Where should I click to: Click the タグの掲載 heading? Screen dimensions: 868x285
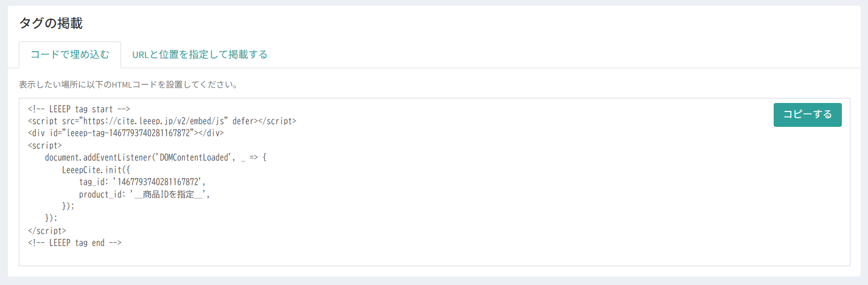pyautogui.click(x=51, y=23)
